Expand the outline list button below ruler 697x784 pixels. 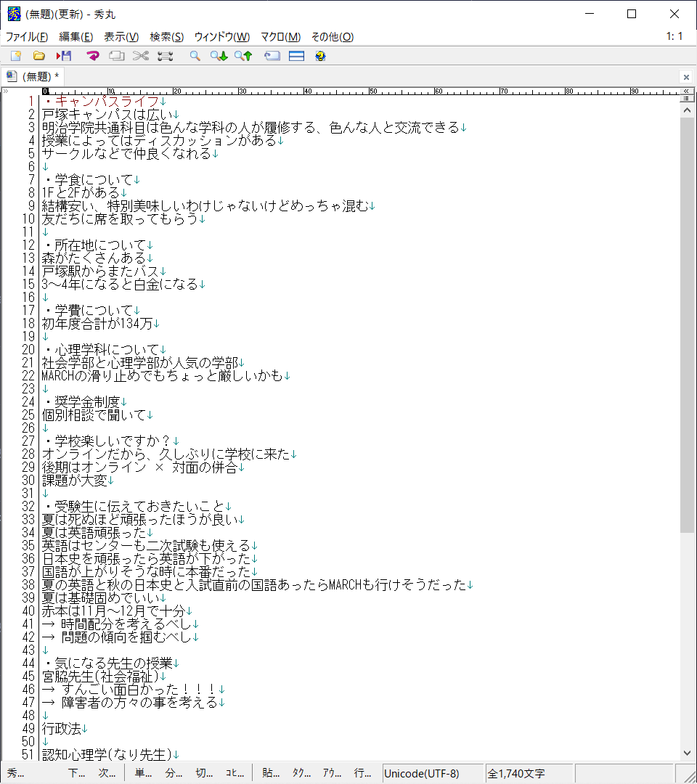click(686, 98)
